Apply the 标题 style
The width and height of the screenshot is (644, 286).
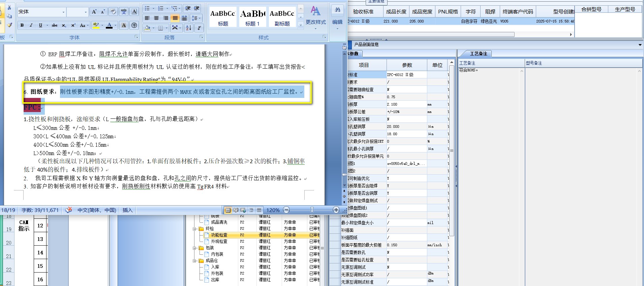pos(223,17)
